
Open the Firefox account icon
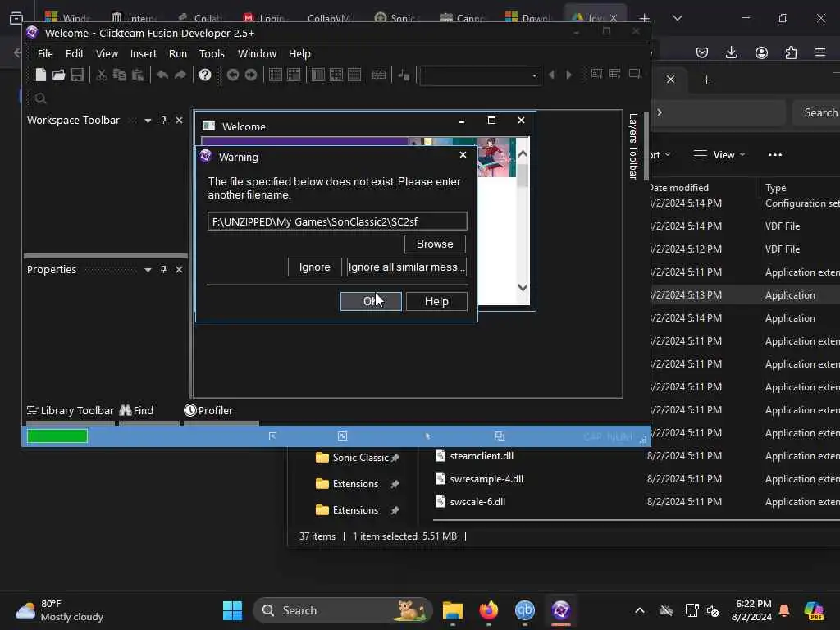(x=761, y=52)
